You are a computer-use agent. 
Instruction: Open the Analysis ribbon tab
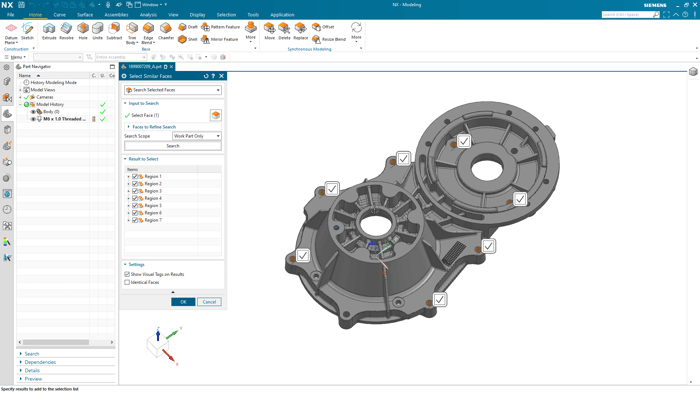(x=148, y=15)
